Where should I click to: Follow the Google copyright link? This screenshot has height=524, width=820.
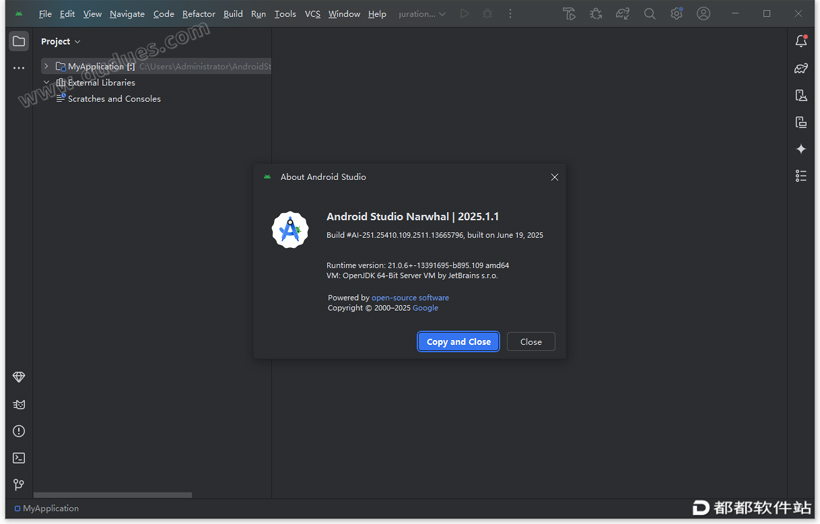click(x=425, y=308)
